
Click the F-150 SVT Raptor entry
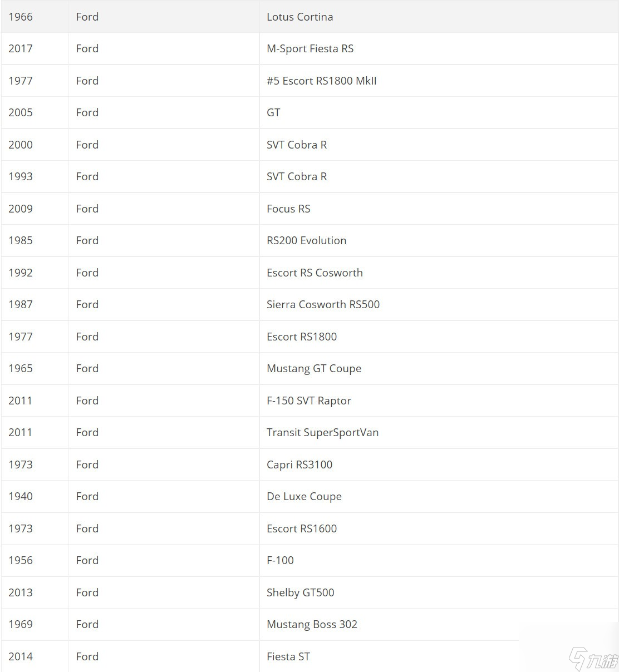[309, 401]
